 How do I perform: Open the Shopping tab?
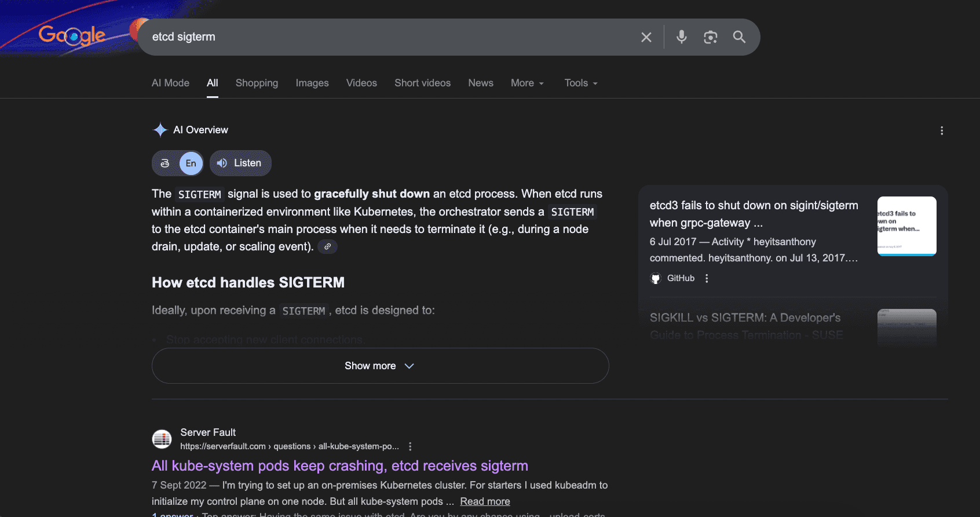[257, 83]
